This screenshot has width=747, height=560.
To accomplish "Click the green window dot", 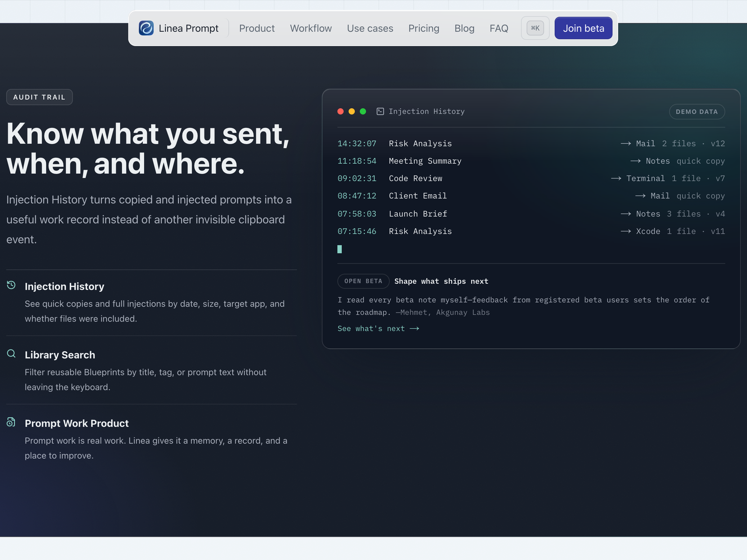I will coord(363,112).
